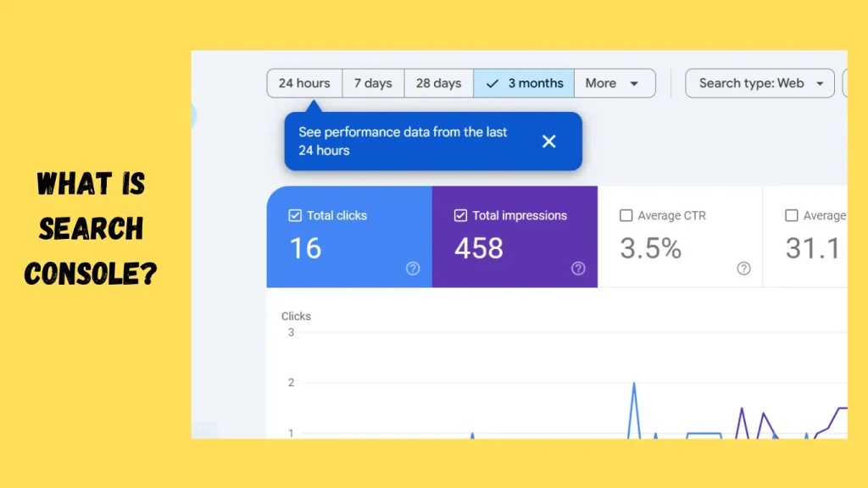Click the 16 total clicks value

305,248
